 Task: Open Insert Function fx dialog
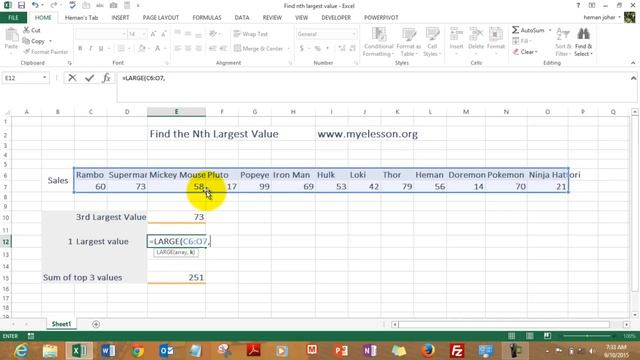[x=107, y=78]
